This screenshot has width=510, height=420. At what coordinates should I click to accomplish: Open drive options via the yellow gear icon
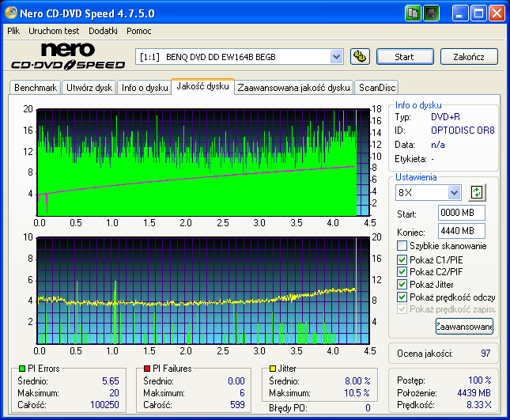point(360,57)
